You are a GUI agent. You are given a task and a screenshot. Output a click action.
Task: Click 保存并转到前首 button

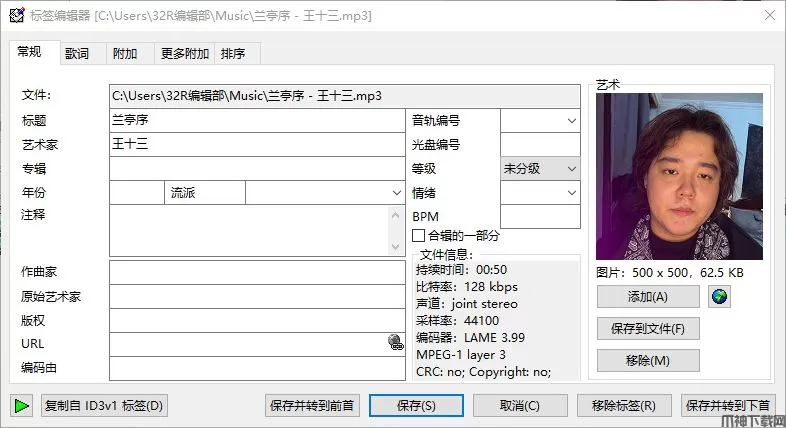(312, 405)
